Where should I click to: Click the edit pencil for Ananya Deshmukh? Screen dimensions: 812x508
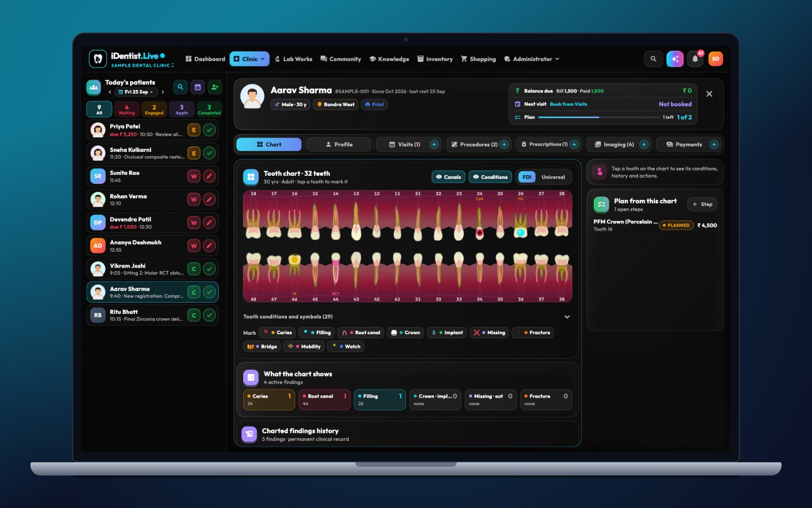(x=209, y=246)
